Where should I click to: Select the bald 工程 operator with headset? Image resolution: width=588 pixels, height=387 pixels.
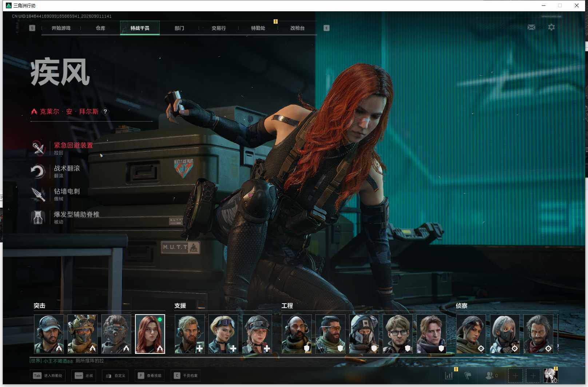tap(297, 334)
